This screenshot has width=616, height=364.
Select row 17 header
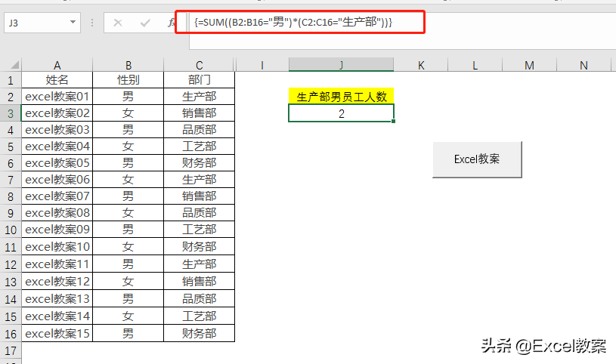click(11, 350)
